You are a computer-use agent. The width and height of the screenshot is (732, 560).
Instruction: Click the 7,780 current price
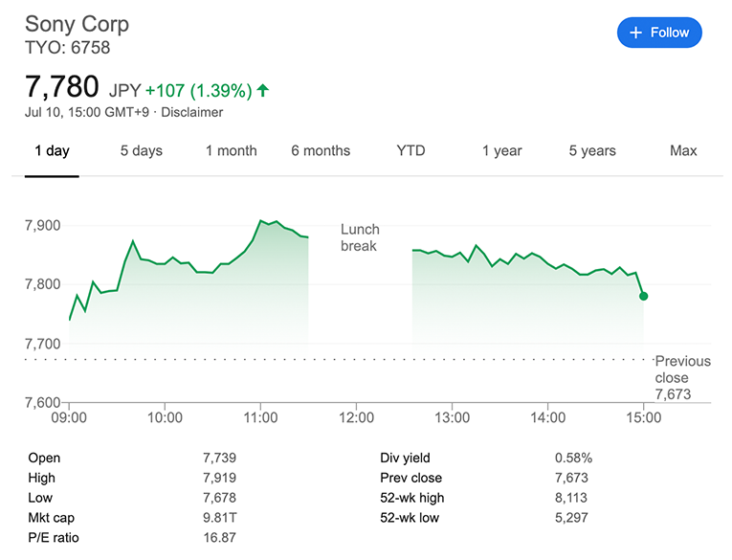(61, 87)
